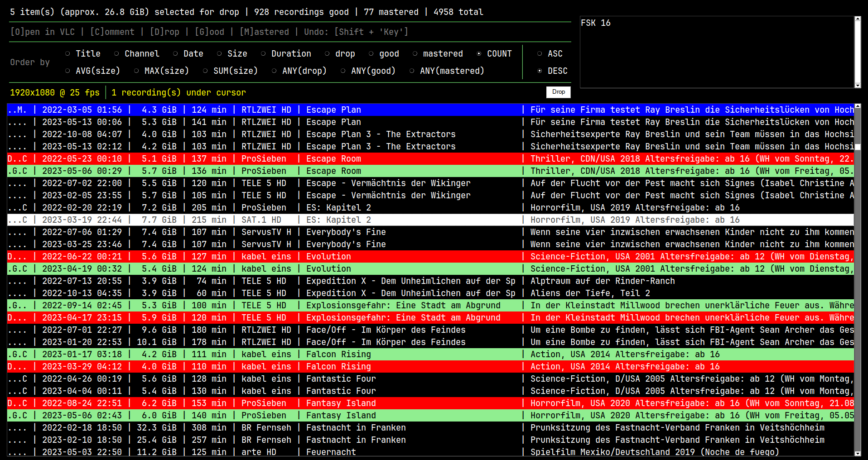
Task: Select Escape Vermächtnis der Wikinger row 2023-02-05
Action: (x=430, y=195)
